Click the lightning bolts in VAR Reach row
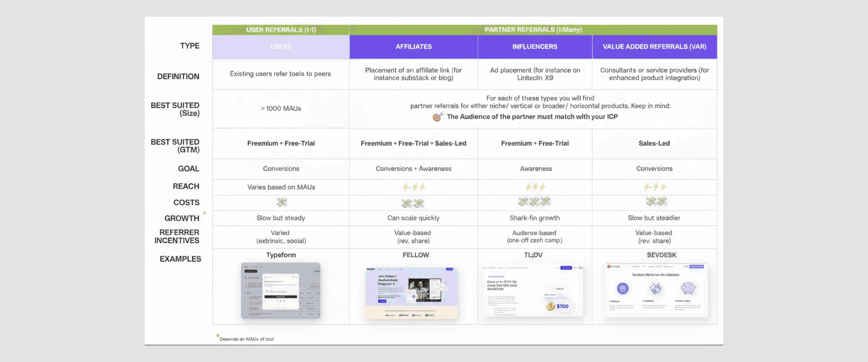This screenshot has width=868, height=362. (x=654, y=187)
